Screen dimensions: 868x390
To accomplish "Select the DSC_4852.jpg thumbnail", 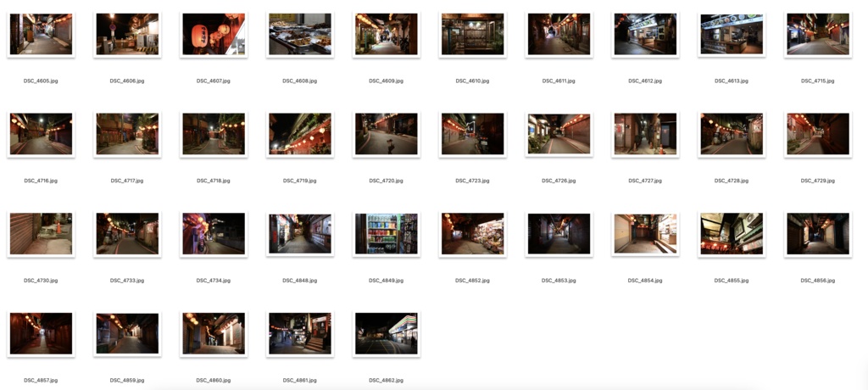I will coord(473,234).
